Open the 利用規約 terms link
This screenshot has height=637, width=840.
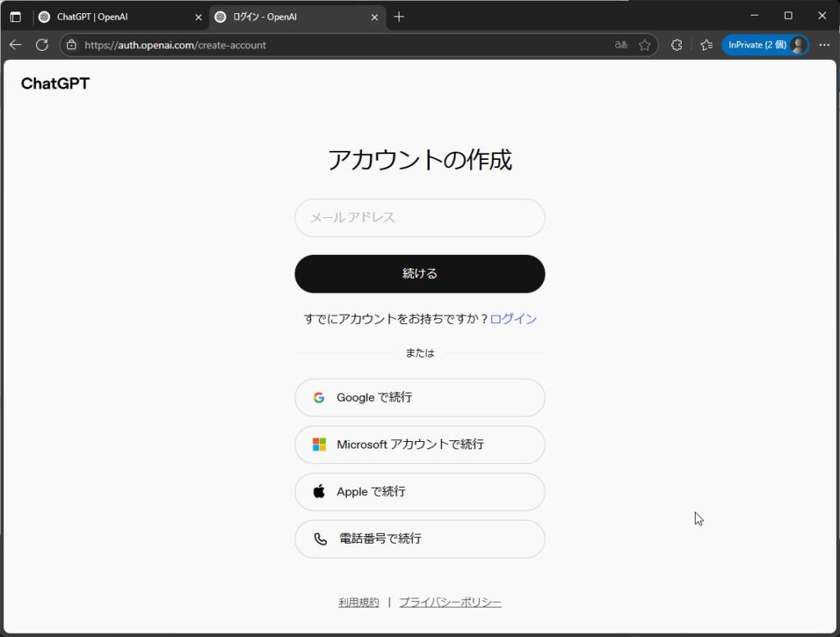coord(358,603)
